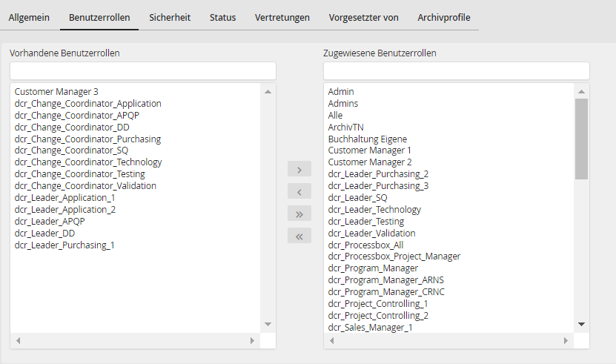The width and height of the screenshot is (616, 364).
Task: Focus the assigned roles search field
Action: pyautogui.click(x=456, y=71)
